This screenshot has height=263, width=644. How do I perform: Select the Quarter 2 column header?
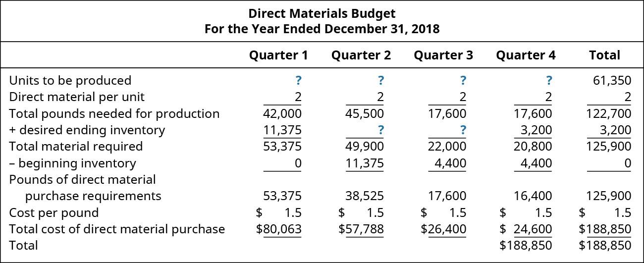click(x=361, y=55)
